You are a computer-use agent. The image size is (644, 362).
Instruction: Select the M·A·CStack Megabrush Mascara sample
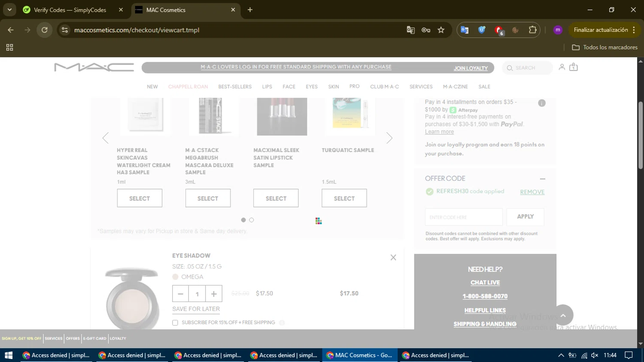(x=208, y=198)
